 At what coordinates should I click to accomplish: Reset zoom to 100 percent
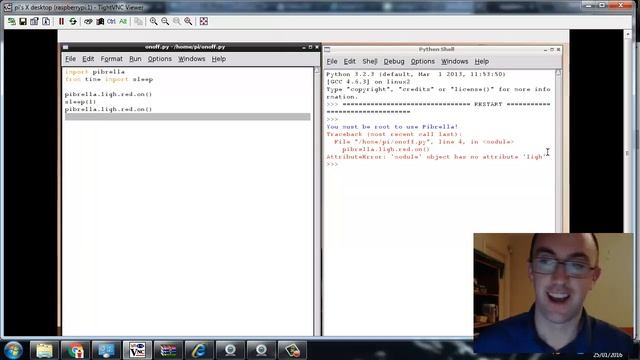(x=176, y=21)
